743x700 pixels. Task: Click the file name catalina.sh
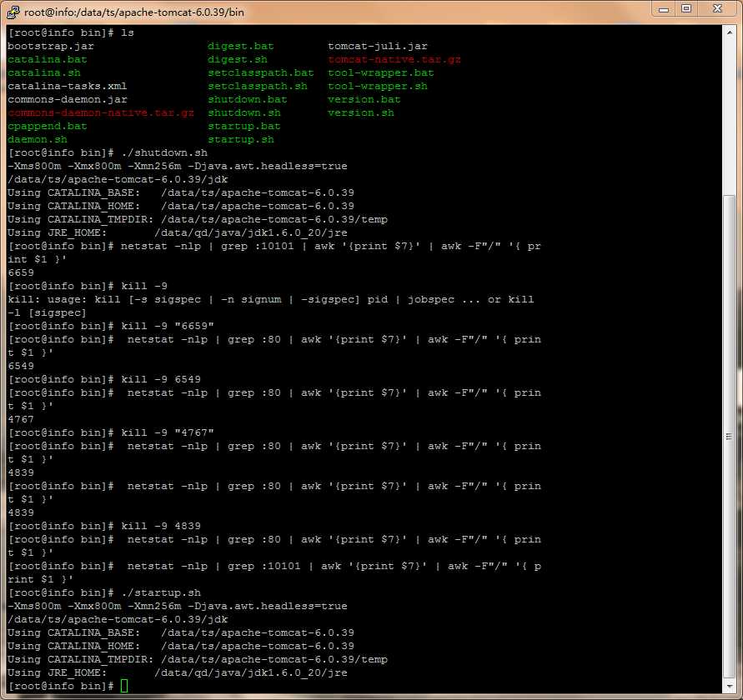44,72
